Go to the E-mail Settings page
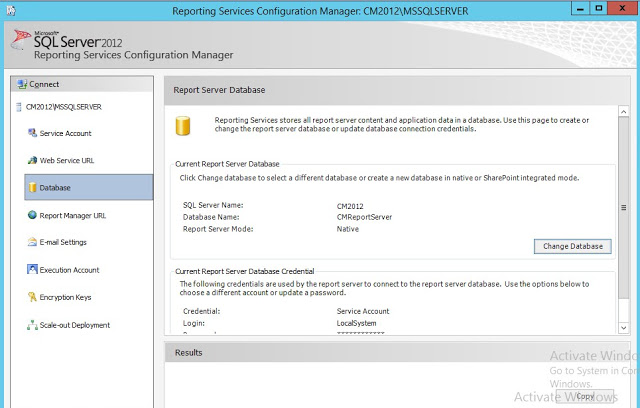 coord(63,242)
